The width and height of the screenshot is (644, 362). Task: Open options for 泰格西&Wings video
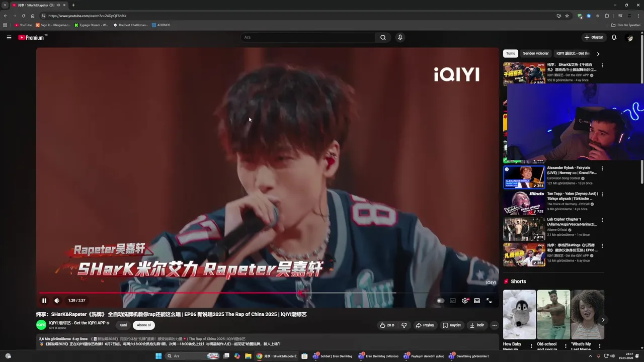(602, 246)
